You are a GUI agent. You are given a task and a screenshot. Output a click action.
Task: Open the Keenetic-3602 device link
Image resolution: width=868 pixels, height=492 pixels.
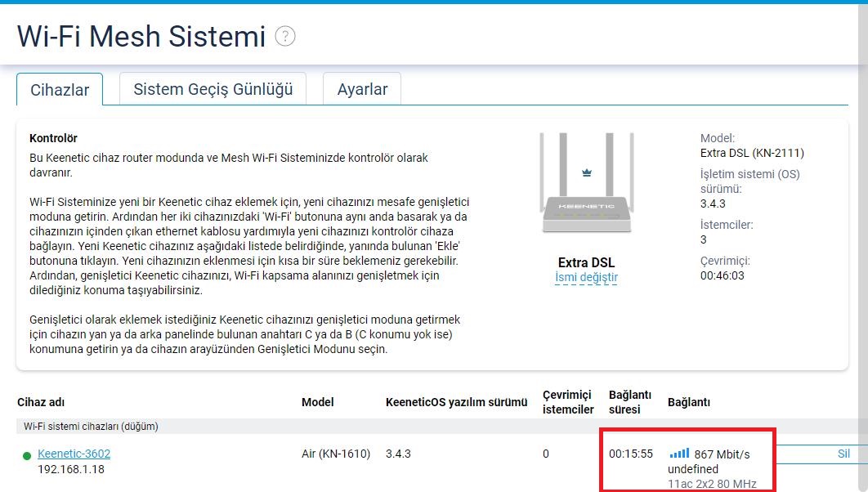click(74, 454)
